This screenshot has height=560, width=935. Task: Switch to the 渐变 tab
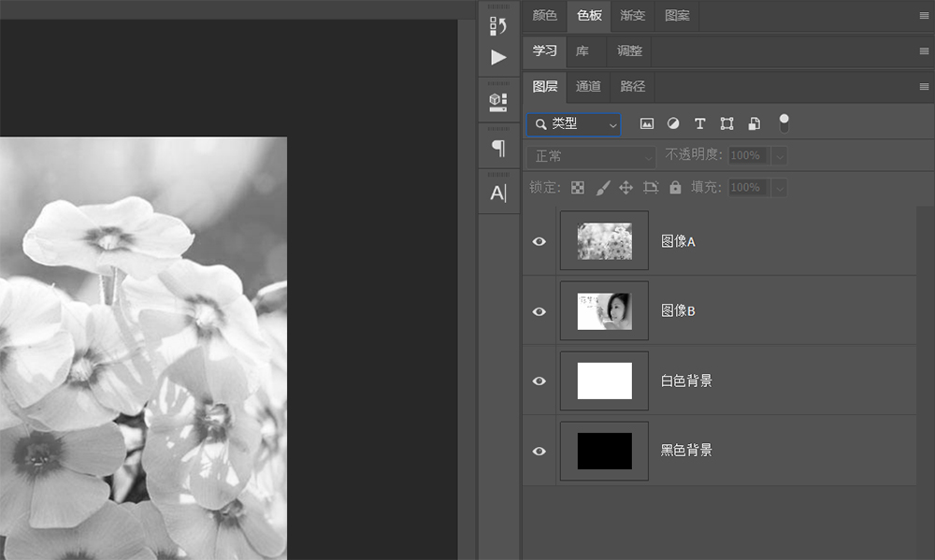point(633,16)
